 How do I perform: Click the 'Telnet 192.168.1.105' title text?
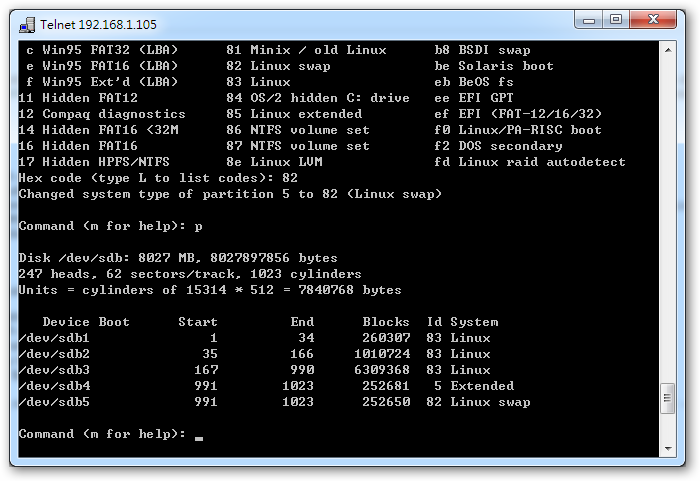98,25
